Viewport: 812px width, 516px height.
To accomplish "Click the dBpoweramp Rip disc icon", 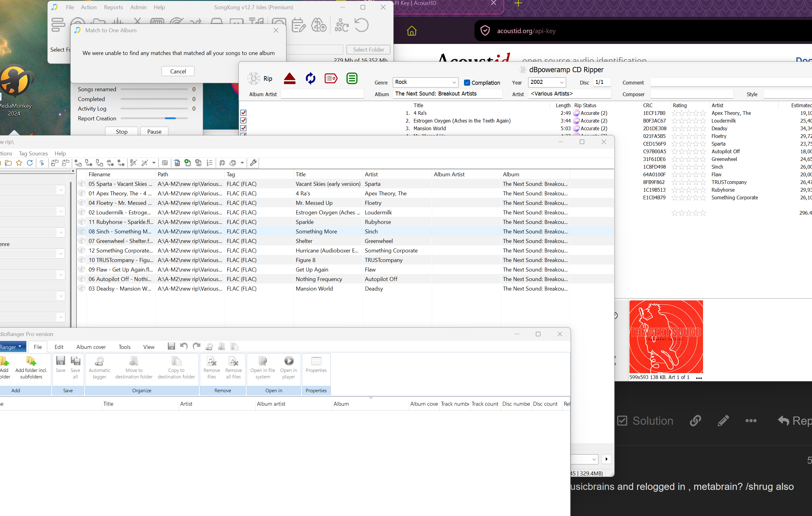I will pyautogui.click(x=253, y=78).
